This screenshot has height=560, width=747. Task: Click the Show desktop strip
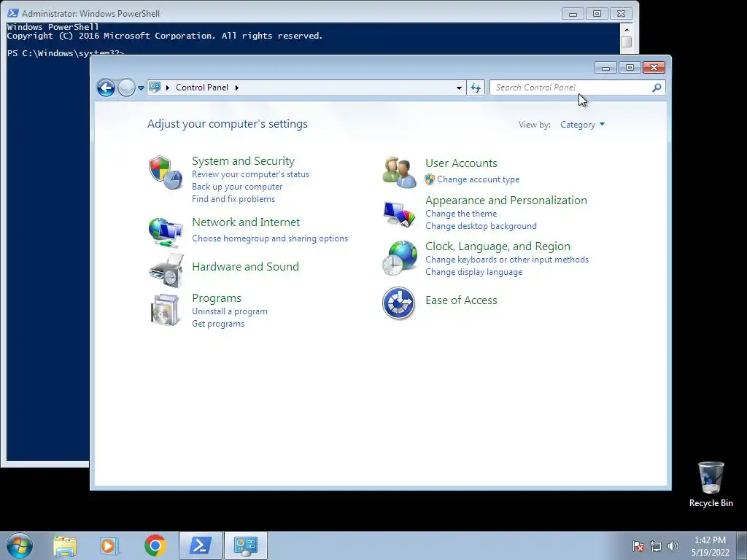[x=742, y=545]
